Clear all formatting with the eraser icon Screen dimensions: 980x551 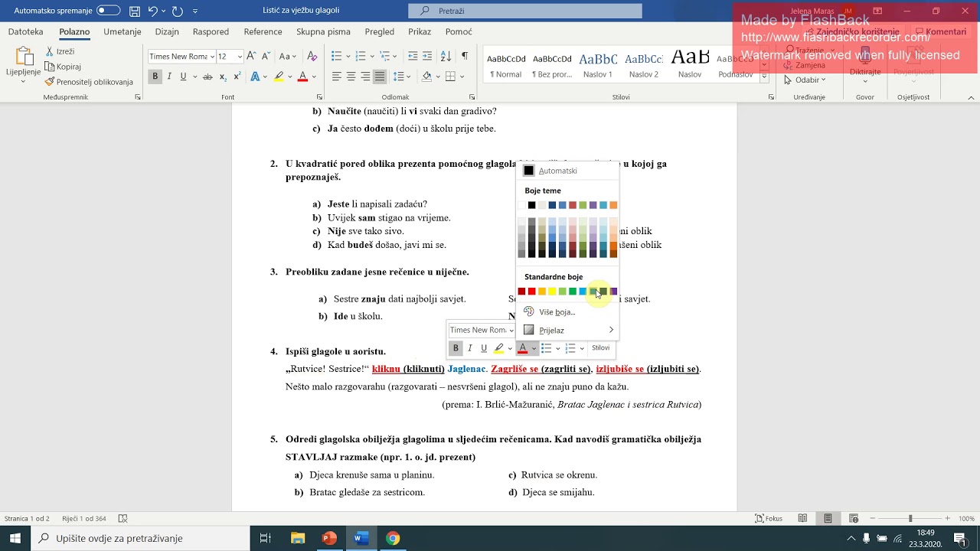pos(312,56)
